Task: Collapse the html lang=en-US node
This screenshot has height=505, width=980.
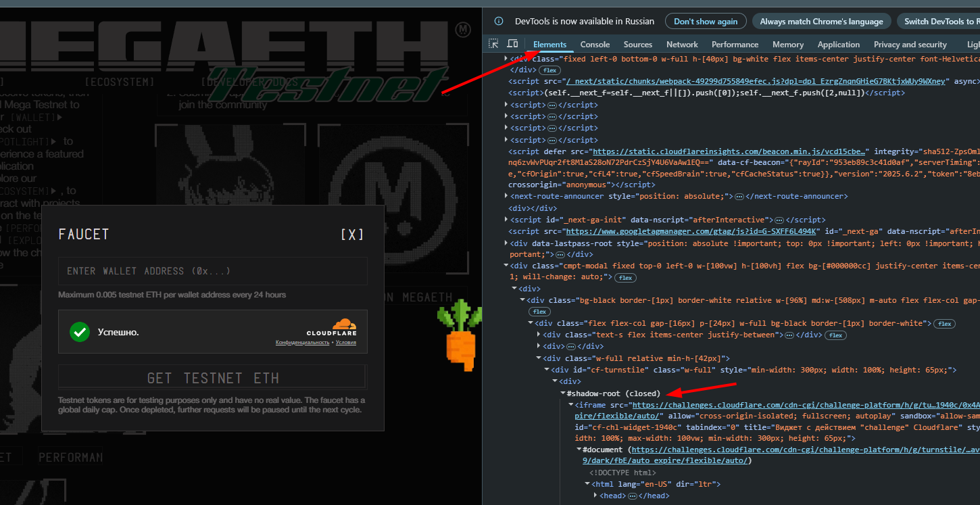Action: point(587,484)
